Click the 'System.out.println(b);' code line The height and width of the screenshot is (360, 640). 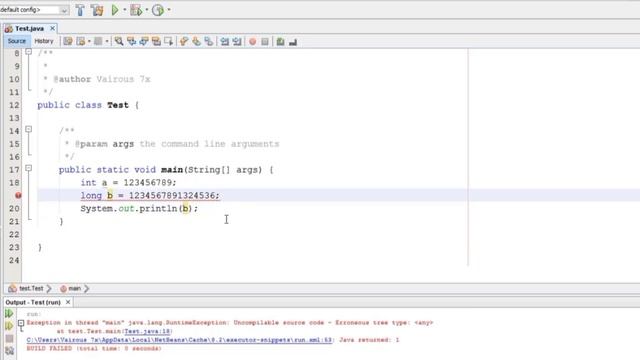[139, 209]
